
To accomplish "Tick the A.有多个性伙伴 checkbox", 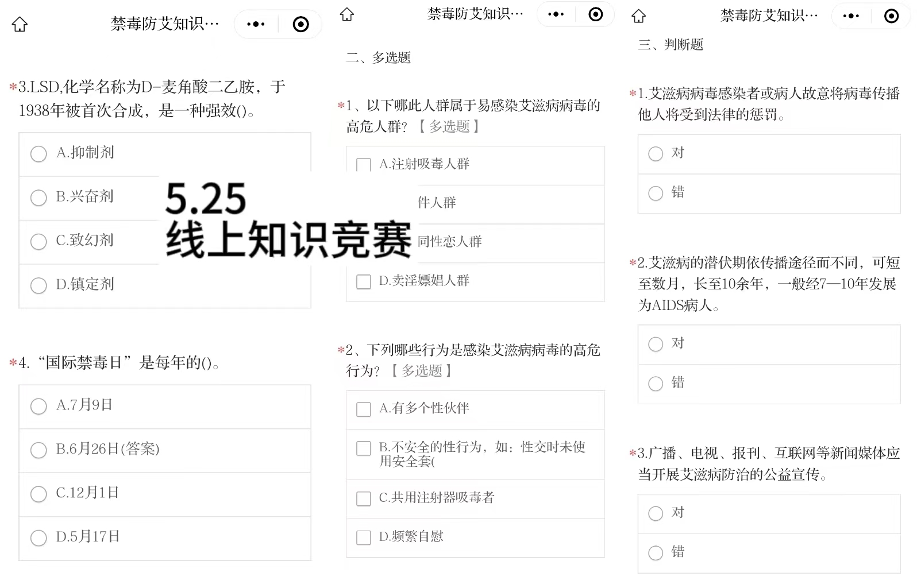I will [364, 409].
